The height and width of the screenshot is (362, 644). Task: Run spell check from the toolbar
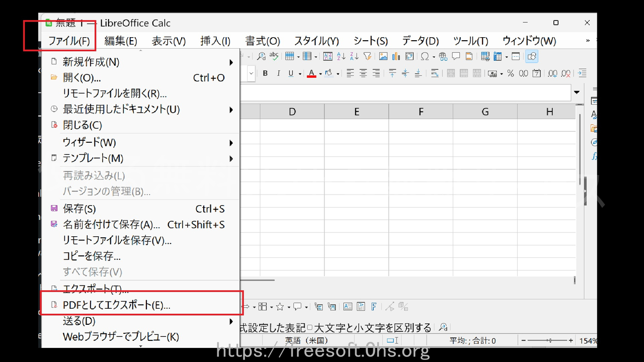(x=274, y=56)
